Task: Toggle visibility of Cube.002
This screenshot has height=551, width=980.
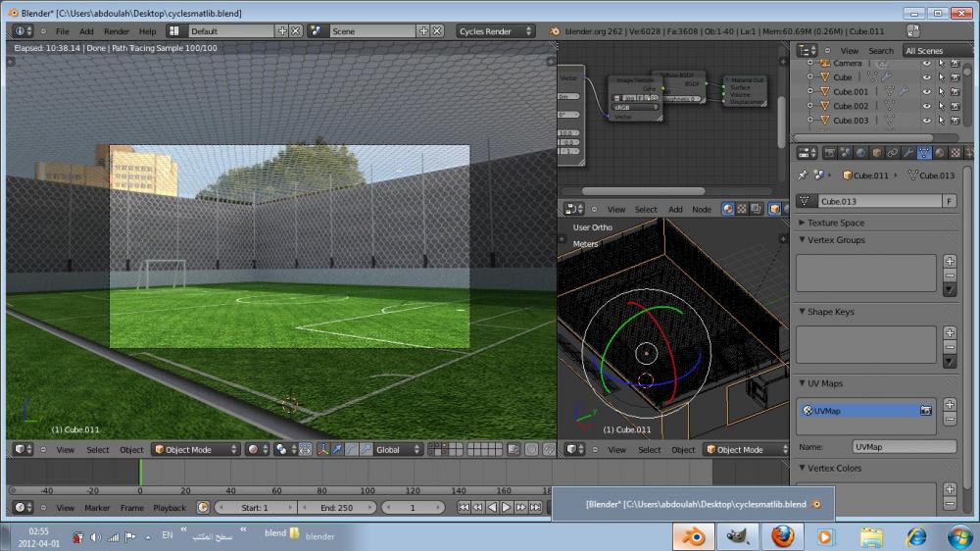Action: coord(926,106)
